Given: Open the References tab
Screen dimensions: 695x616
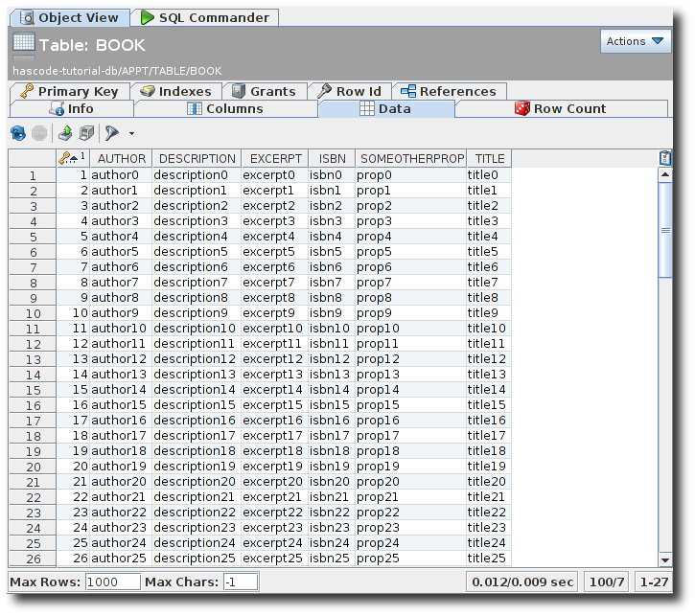Looking at the screenshot, I should [448, 91].
